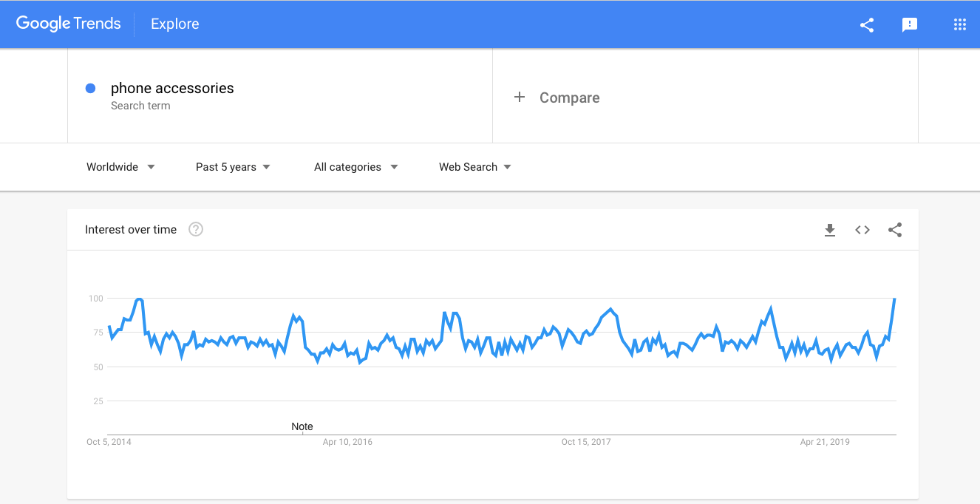Image resolution: width=980 pixels, height=504 pixels.
Task: Open the Google apps grid
Action: [960, 24]
